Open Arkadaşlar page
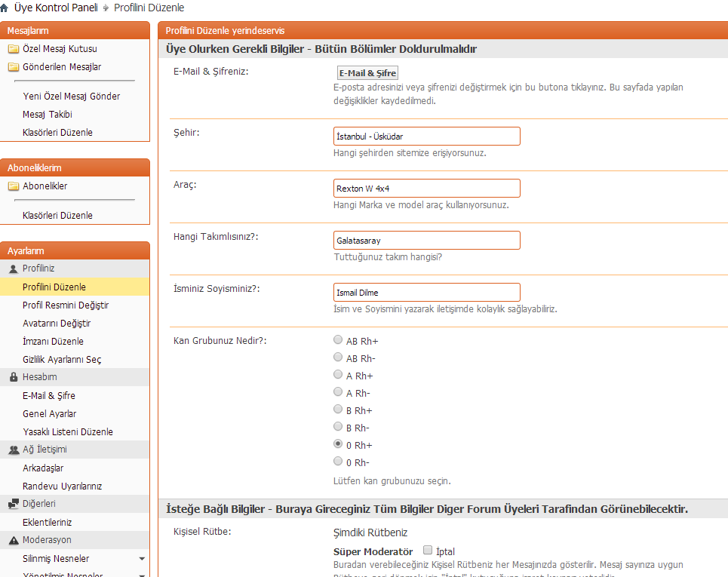Viewport: 728px width, 577px height. tap(43, 468)
